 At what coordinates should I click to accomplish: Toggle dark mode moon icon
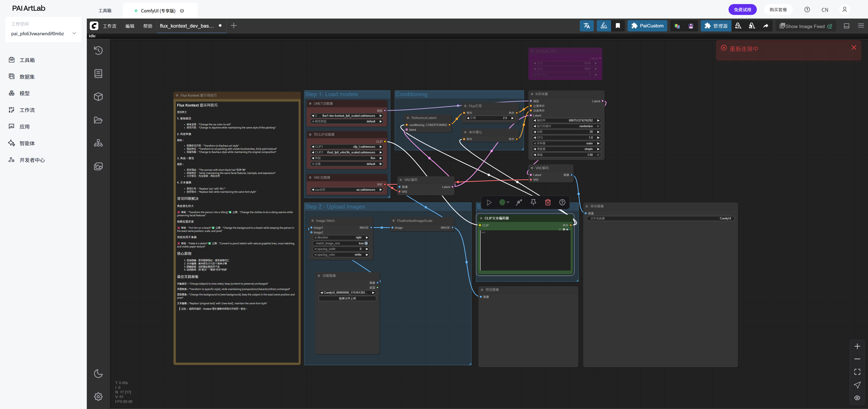(x=98, y=373)
